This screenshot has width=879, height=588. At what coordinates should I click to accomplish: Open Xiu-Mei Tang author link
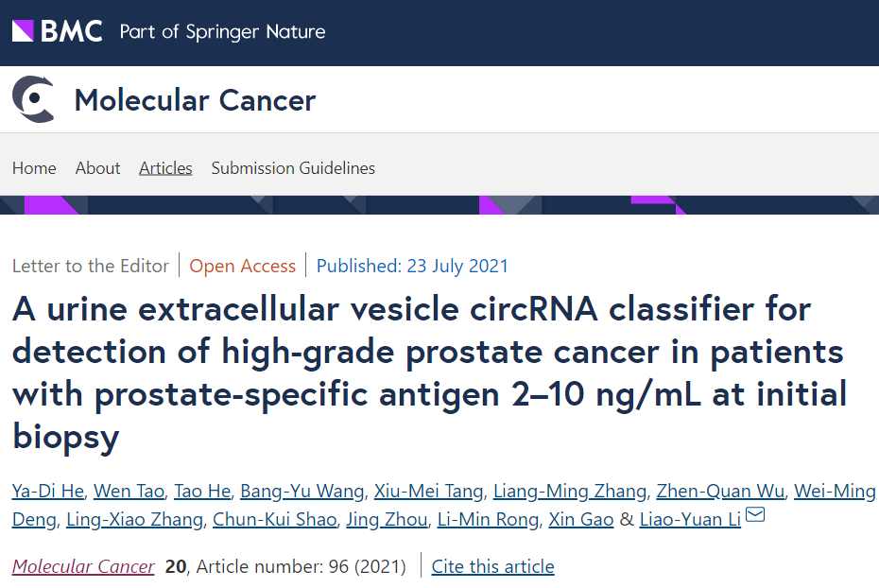pyautogui.click(x=429, y=491)
